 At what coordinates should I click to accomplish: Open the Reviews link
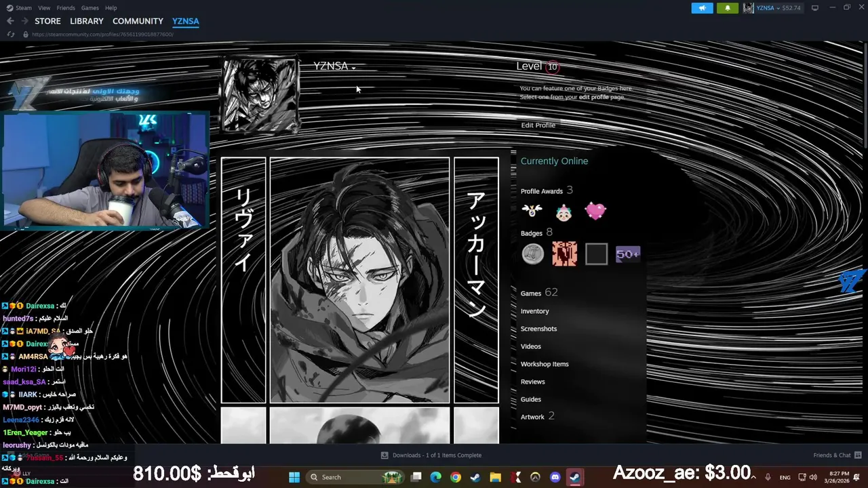[x=533, y=382]
